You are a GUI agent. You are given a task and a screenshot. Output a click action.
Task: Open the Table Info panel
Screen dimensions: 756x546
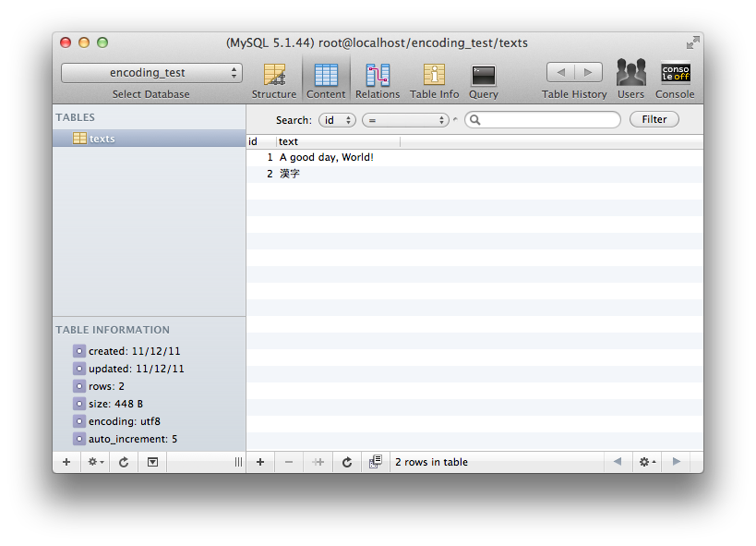pyautogui.click(x=433, y=79)
